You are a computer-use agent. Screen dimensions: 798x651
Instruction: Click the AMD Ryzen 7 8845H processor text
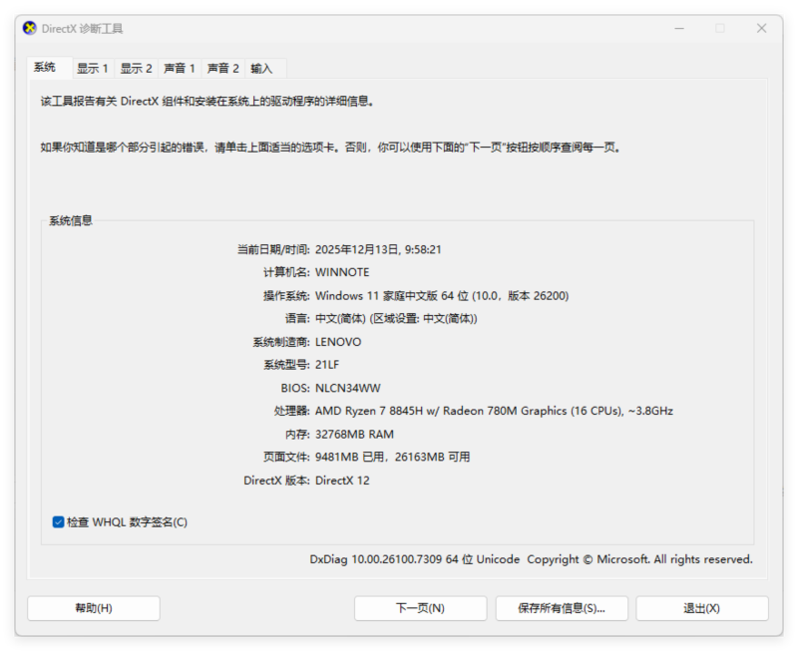tap(493, 411)
